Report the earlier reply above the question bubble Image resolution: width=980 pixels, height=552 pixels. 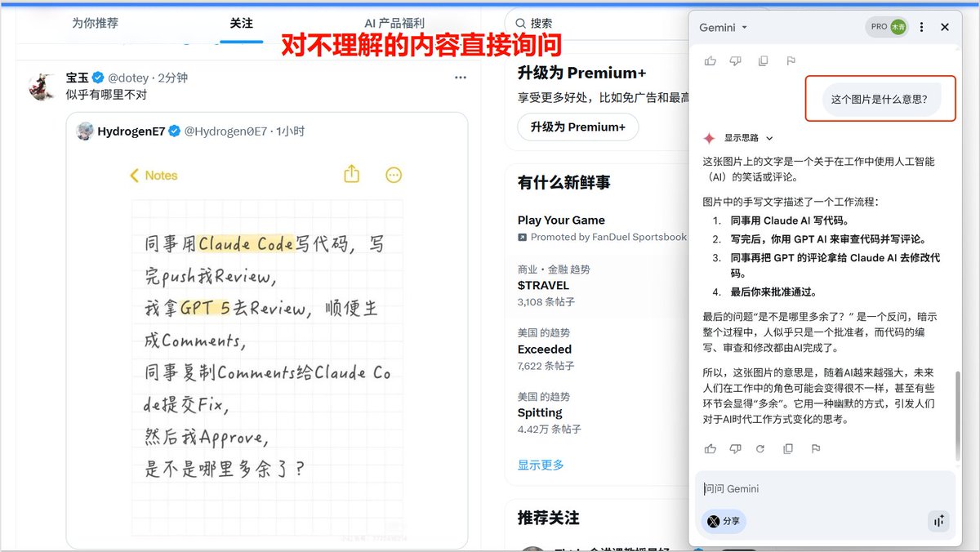click(791, 60)
